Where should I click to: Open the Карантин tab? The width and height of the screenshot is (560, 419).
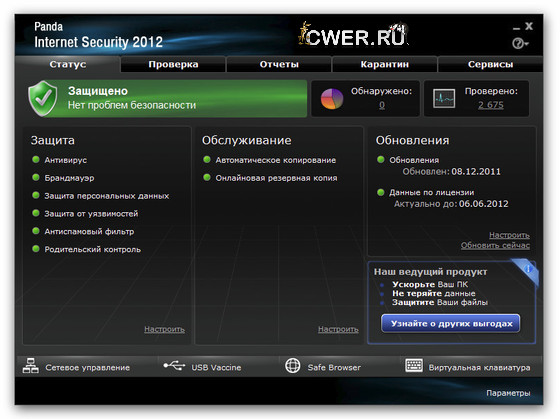coord(385,64)
